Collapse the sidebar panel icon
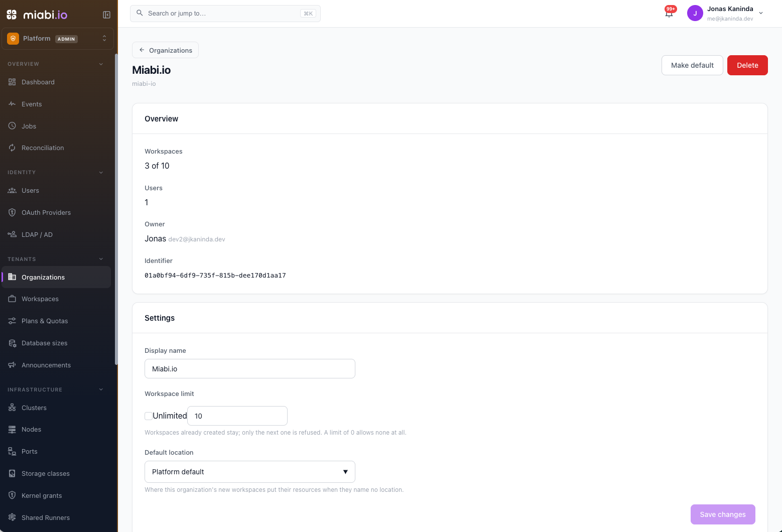Image resolution: width=782 pixels, height=532 pixels. click(106, 15)
